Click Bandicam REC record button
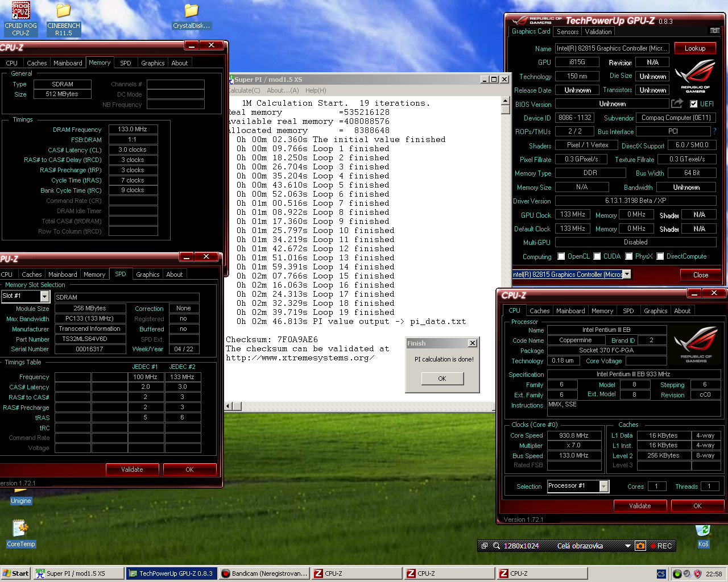The height and width of the screenshot is (582, 728). click(x=661, y=546)
